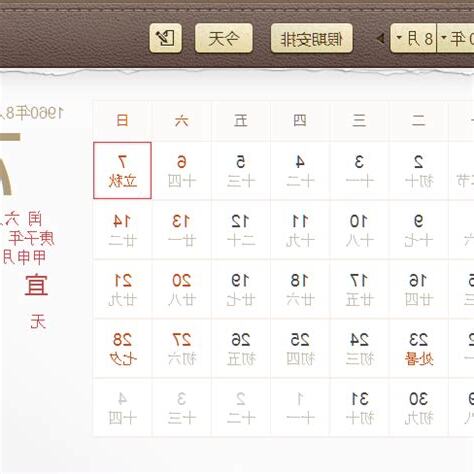
Task: Select day 23 marked 处暑
Action: [x=419, y=348]
